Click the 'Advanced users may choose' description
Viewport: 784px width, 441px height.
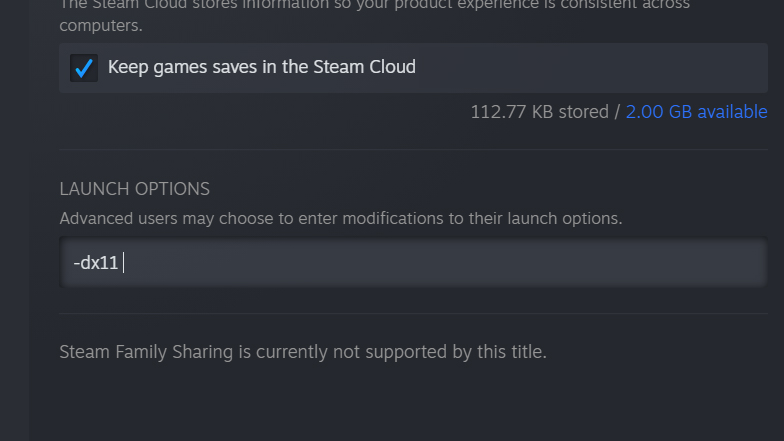[x=340, y=218]
